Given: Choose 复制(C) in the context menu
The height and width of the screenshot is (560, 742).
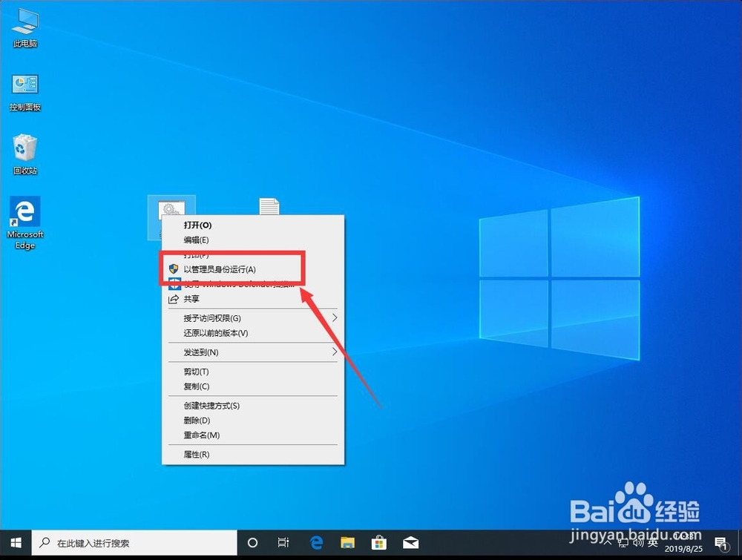Looking at the screenshot, I should tap(253, 386).
